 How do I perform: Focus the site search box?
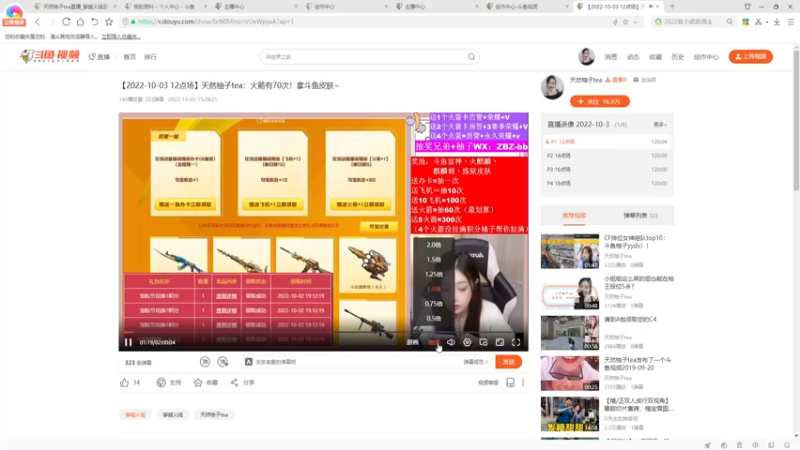coord(362,57)
